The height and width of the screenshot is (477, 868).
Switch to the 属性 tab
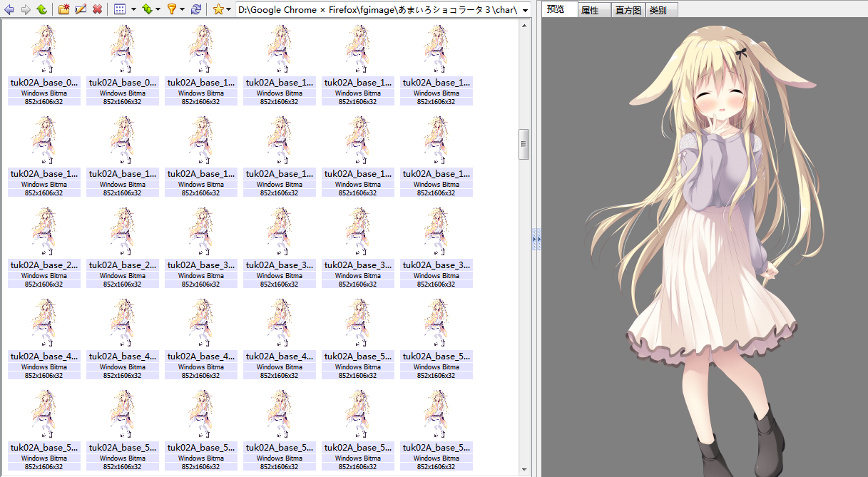pos(593,11)
